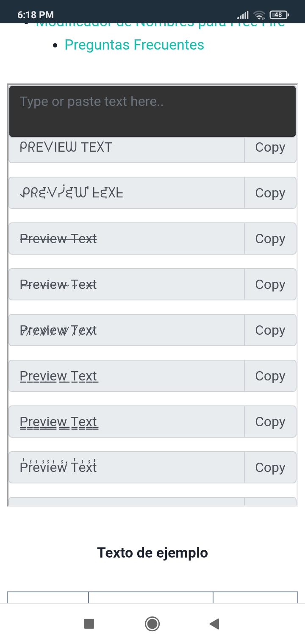Copy the PREVIEW TEXT small-caps style
The width and height of the screenshot is (305, 644).
coord(270,148)
